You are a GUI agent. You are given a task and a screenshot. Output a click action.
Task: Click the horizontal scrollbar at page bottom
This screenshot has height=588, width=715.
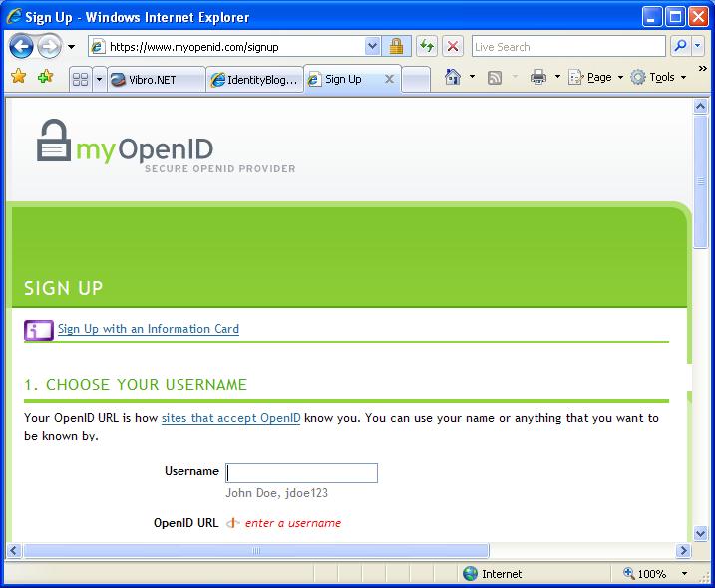click(x=256, y=550)
